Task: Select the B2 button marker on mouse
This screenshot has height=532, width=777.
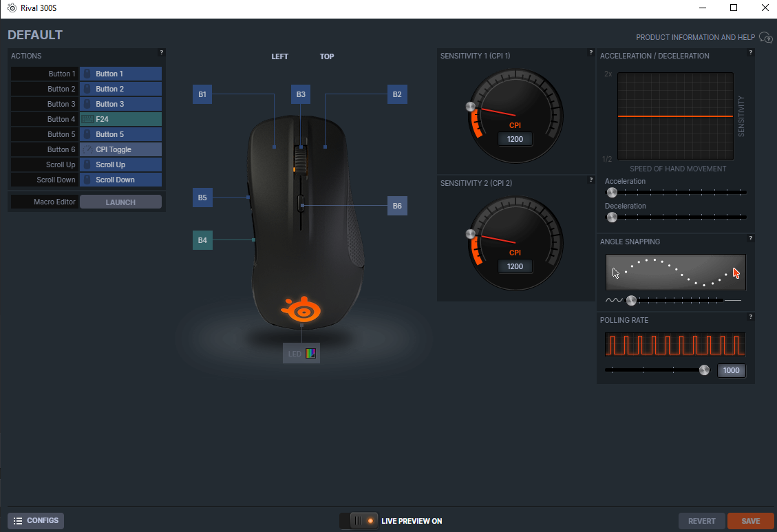Action: (x=397, y=94)
